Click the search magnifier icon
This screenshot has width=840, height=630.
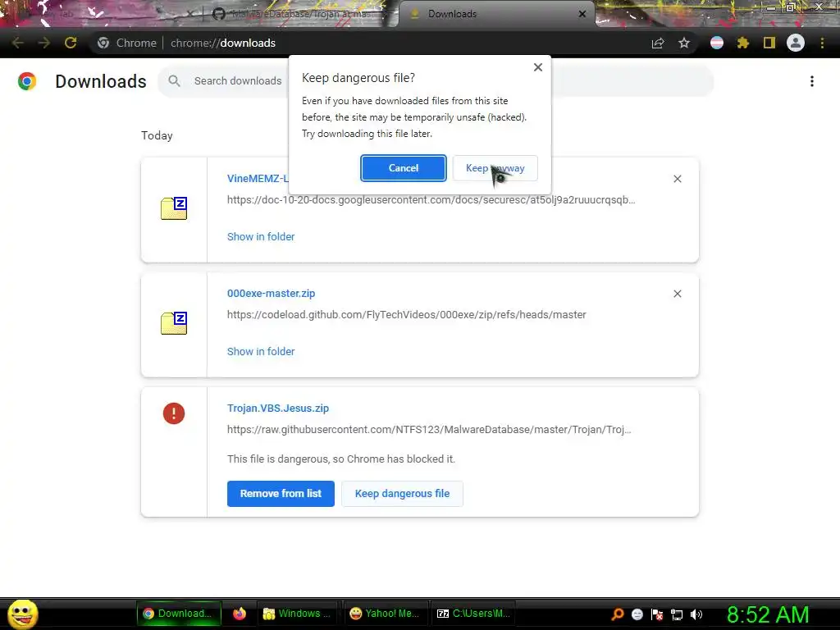pyautogui.click(x=174, y=81)
